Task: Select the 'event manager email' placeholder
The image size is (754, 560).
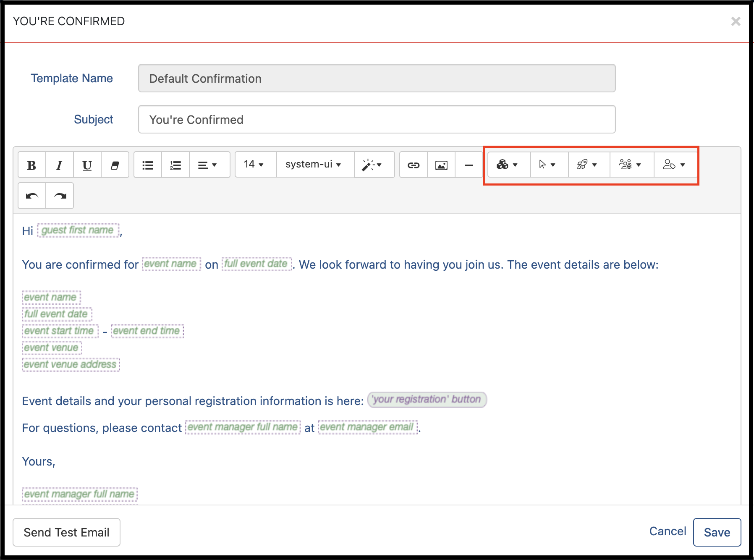Action: point(368,427)
